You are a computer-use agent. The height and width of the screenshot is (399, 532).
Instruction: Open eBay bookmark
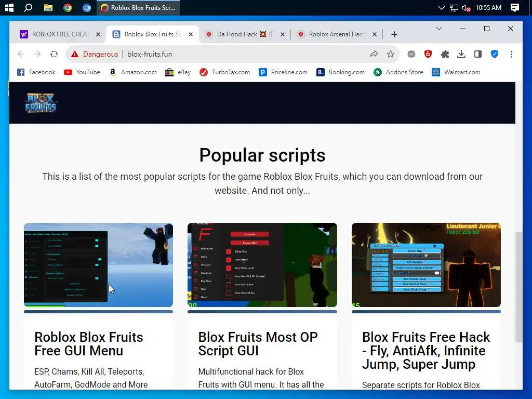(178, 72)
